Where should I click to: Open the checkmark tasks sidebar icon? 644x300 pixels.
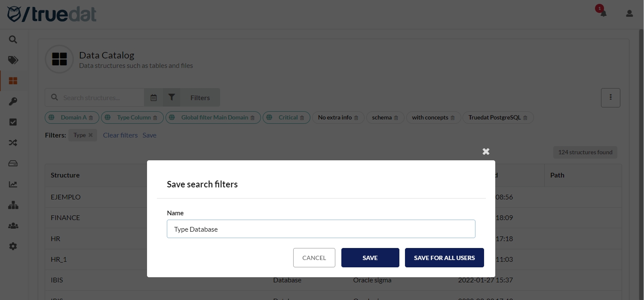pyautogui.click(x=13, y=122)
